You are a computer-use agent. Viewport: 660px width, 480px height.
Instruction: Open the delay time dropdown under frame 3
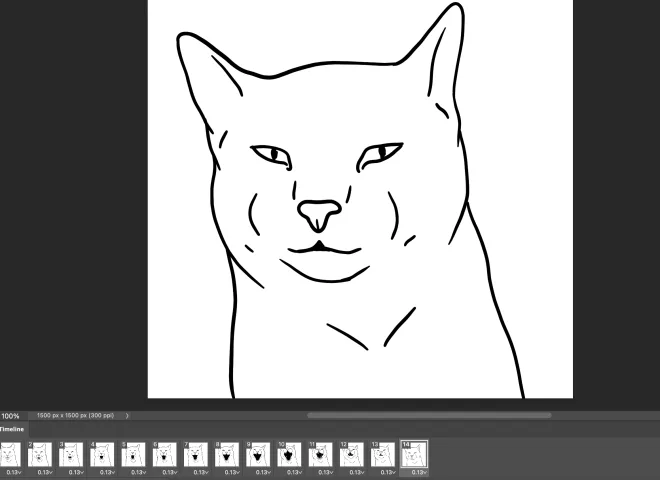(x=73, y=472)
